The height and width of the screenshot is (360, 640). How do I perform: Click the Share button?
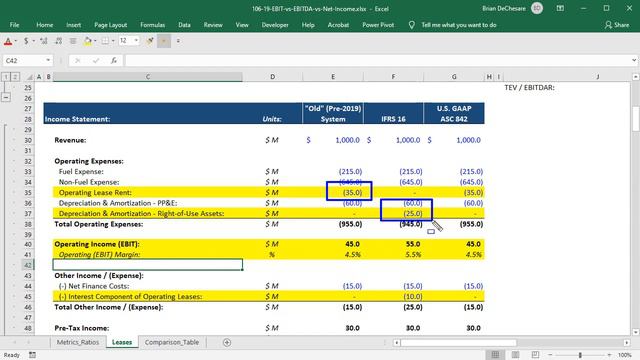tap(617, 25)
